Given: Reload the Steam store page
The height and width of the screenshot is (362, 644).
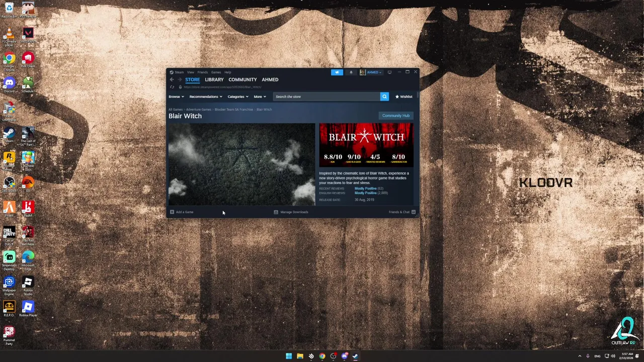Looking at the screenshot, I should tap(172, 87).
